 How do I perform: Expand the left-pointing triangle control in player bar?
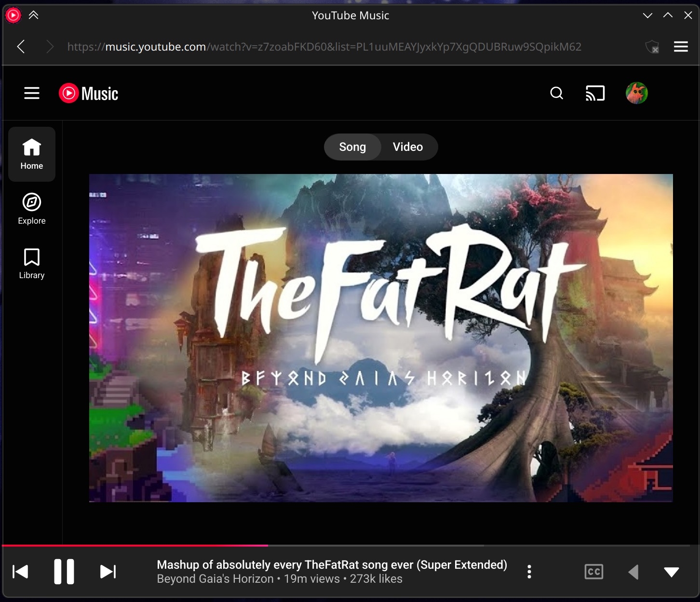[633, 572]
